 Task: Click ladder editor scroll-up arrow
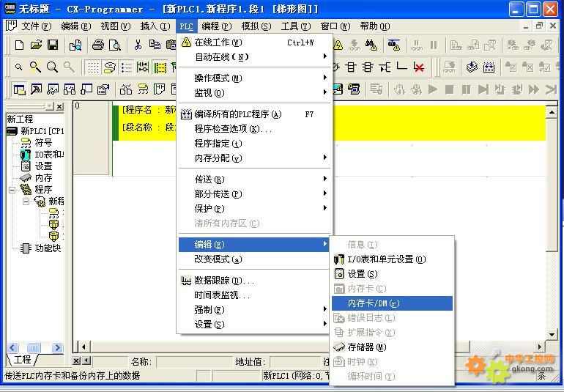point(552,113)
